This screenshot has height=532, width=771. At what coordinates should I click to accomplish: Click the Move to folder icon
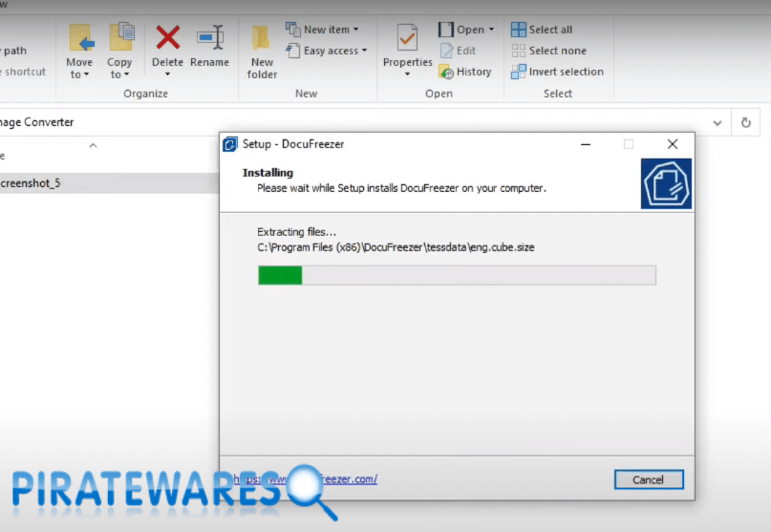click(x=80, y=40)
